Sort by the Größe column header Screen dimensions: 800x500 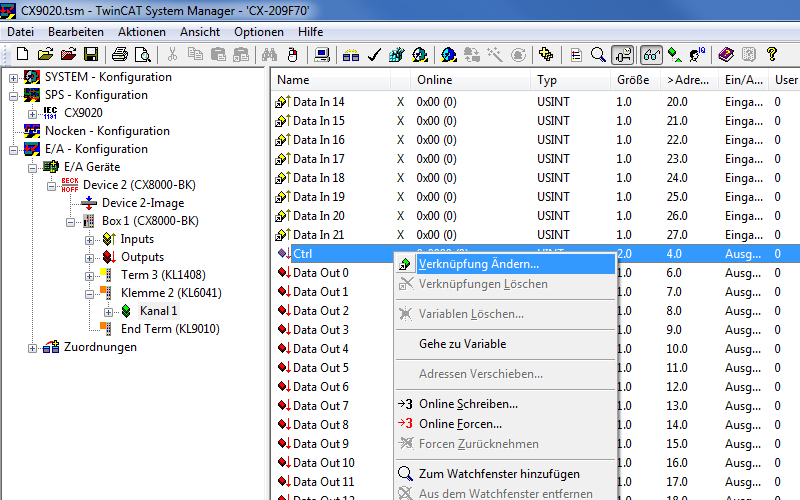pyautogui.click(x=635, y=80)
